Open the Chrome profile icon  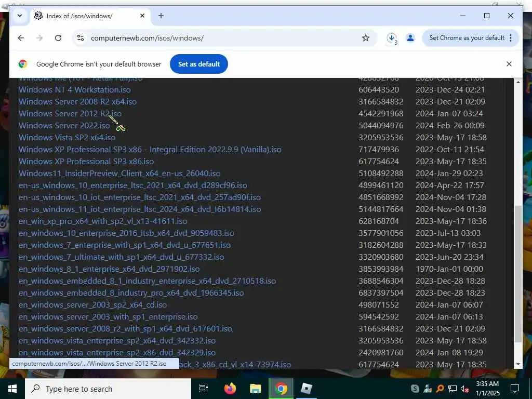pos(410,38)
